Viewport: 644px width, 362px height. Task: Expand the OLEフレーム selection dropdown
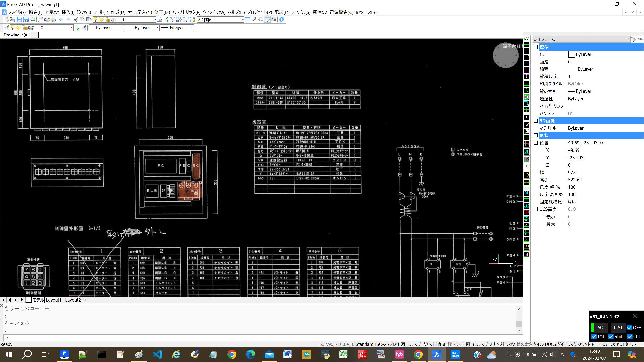tap(627, 39)
